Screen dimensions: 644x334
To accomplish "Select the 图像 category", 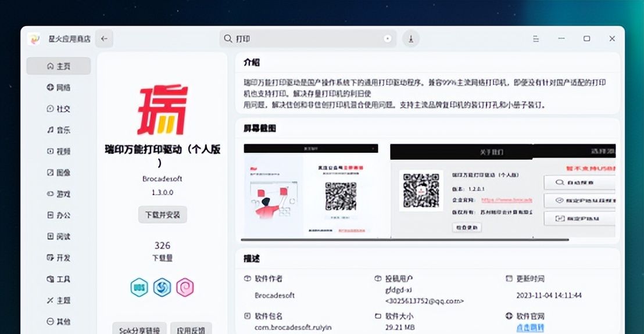I will tap(58, 173).
